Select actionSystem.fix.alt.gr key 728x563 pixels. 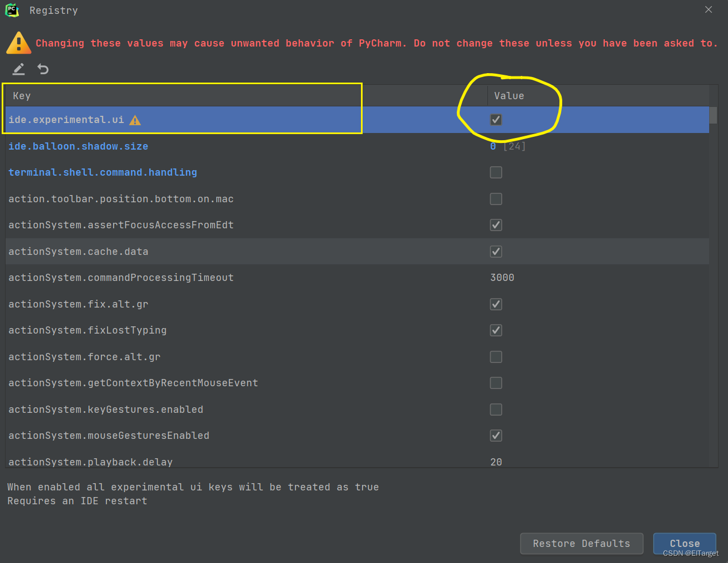pos(78,304)
